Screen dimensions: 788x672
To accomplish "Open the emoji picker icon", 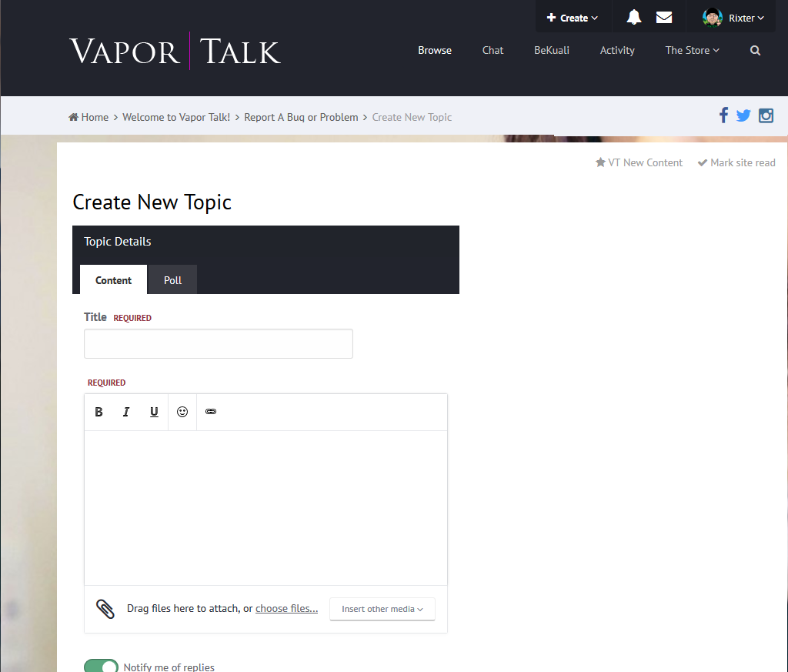I will [182, 412].
